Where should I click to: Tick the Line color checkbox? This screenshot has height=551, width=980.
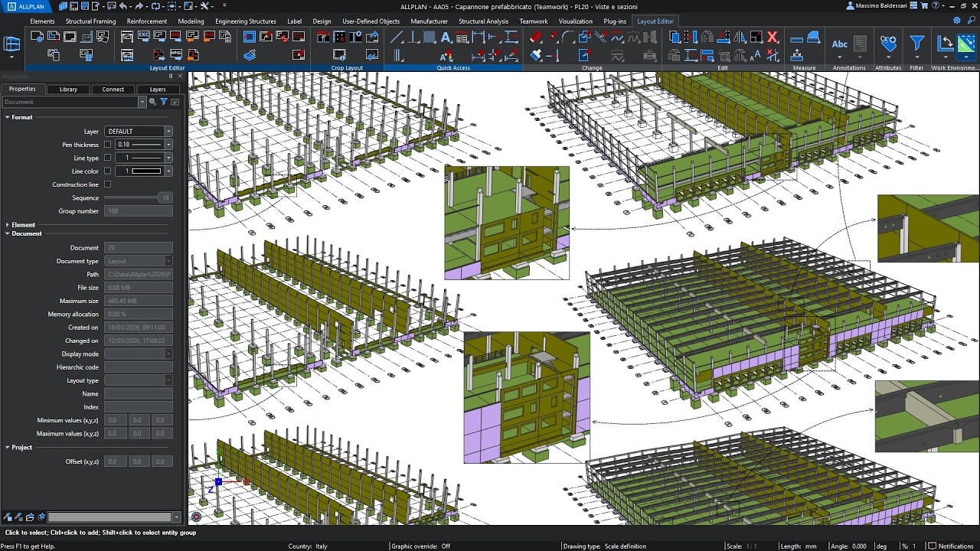pyautogui.click(x=107, y=171)
